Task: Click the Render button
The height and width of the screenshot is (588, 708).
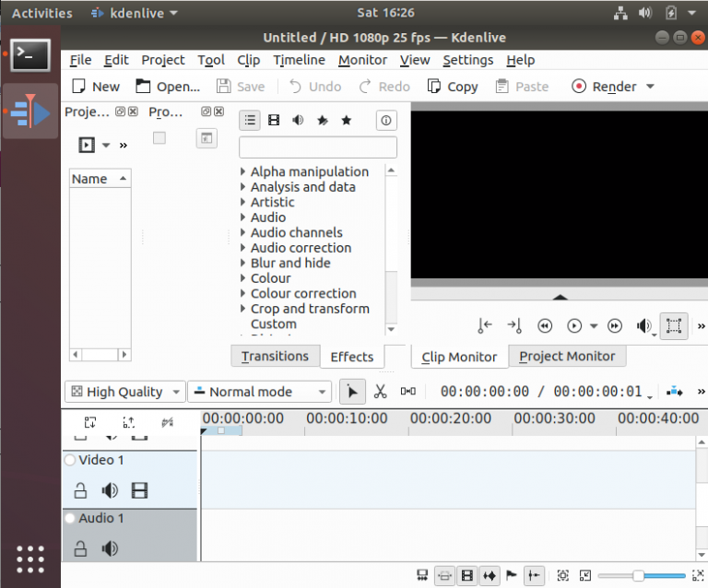Action: [x=605, y=87]
